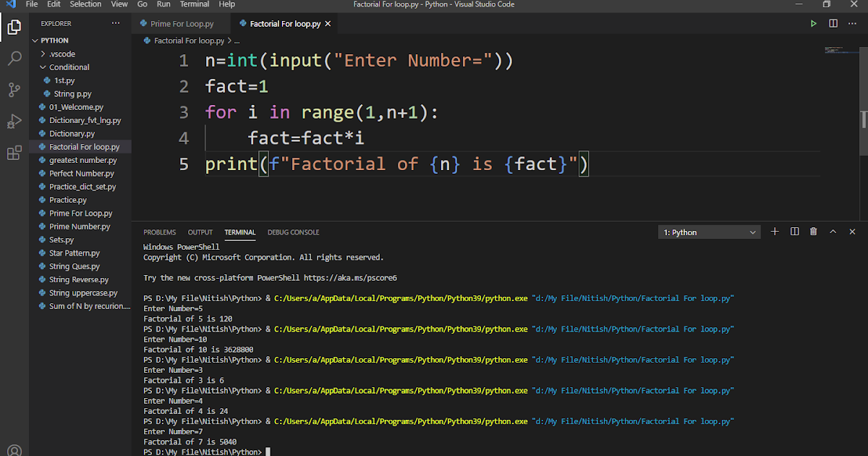Click line number 3 in the gutter
Viewport: 868px width, 456px height.
[184, 112]
